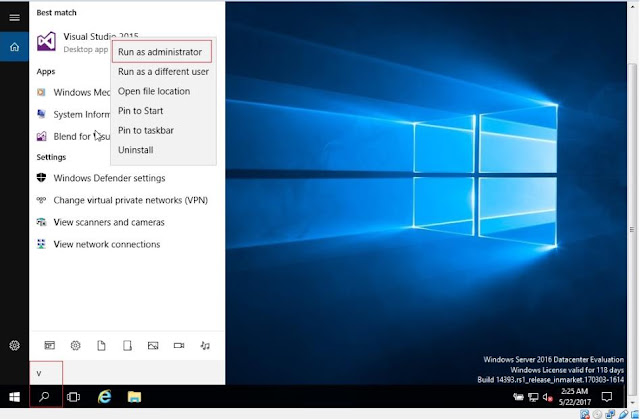This screenshot has width=640, height=419.
Task: Filter search results by Settings gear filter
Action: point(76,346)
